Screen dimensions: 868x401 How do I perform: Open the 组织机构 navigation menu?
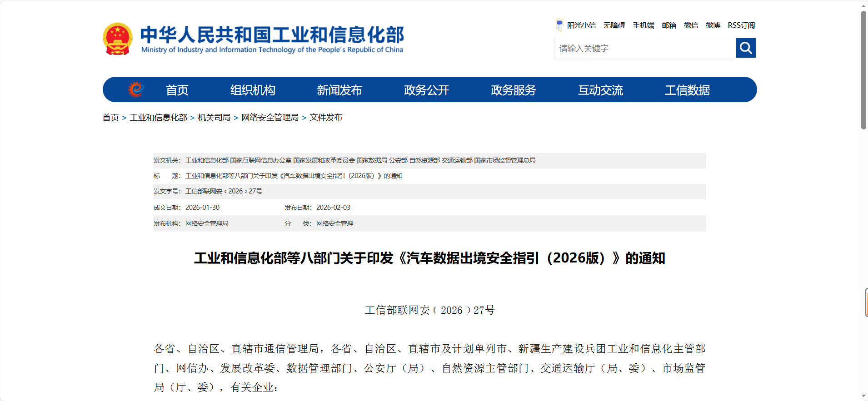253,90
